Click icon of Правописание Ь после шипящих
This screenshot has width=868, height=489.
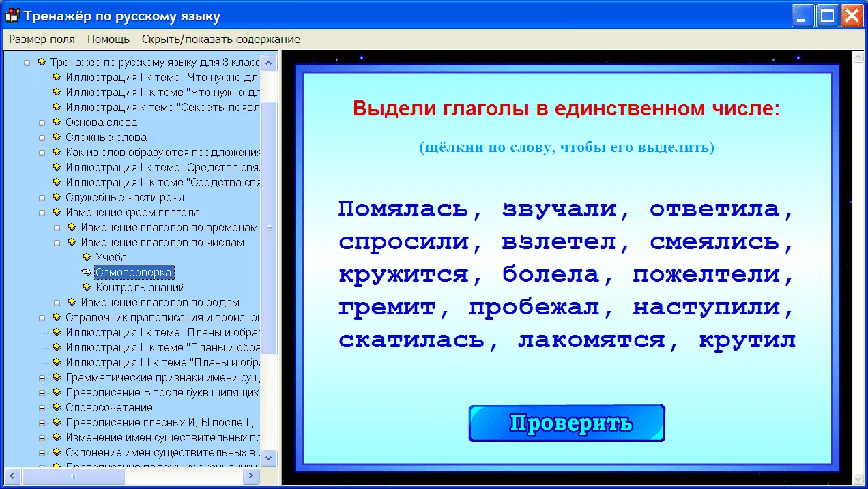(x=56, y=392)
